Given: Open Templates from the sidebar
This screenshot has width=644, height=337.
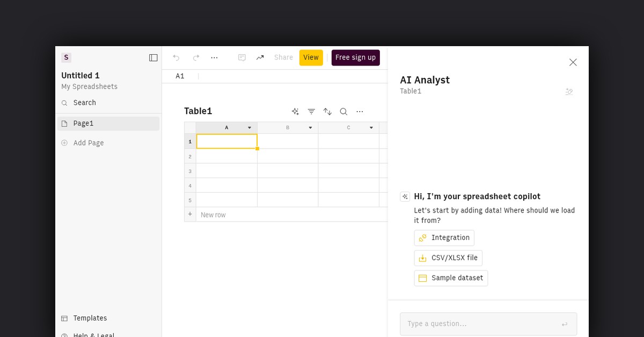Looking at the screenshot, I should click(x=90, y=318).
